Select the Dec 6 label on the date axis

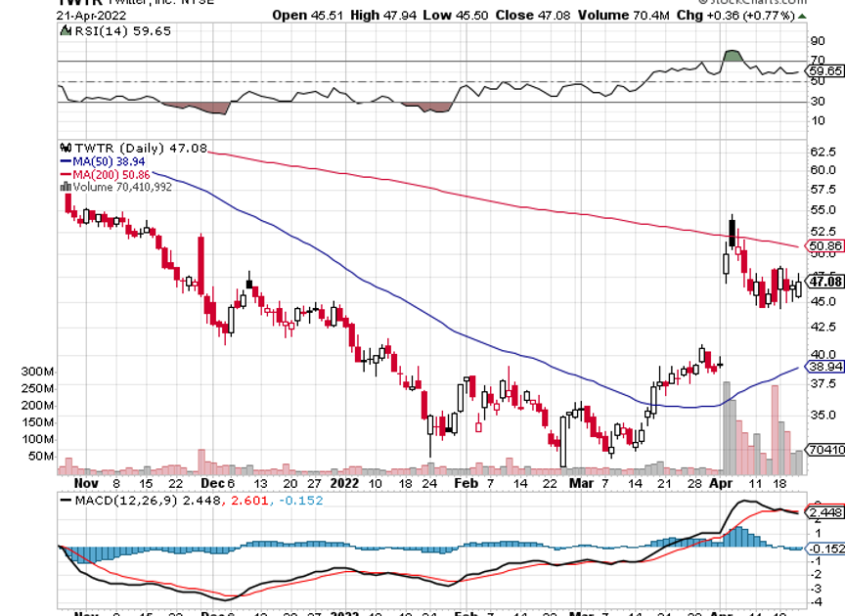217,483
